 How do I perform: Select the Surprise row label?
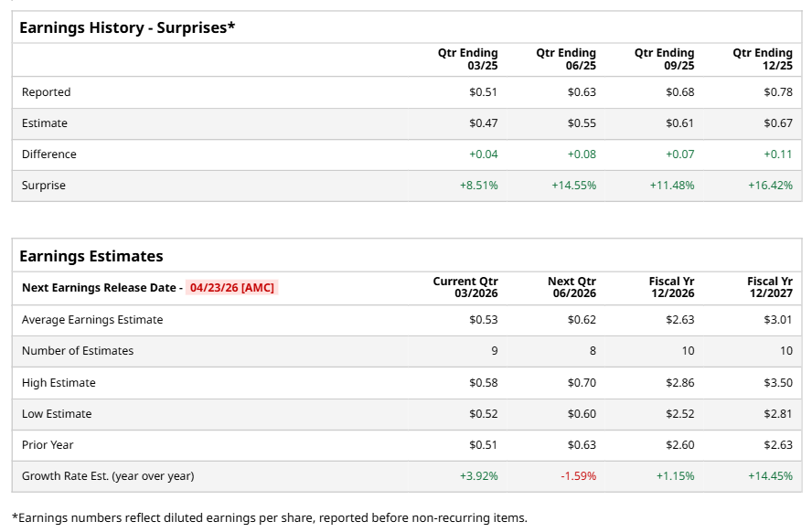(x=44, y=186)
